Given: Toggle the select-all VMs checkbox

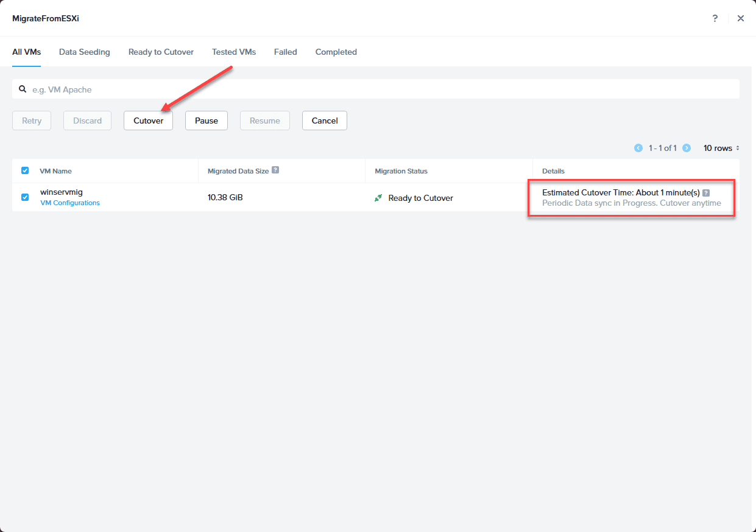Looking at the screenshot, I should [25, 170].
